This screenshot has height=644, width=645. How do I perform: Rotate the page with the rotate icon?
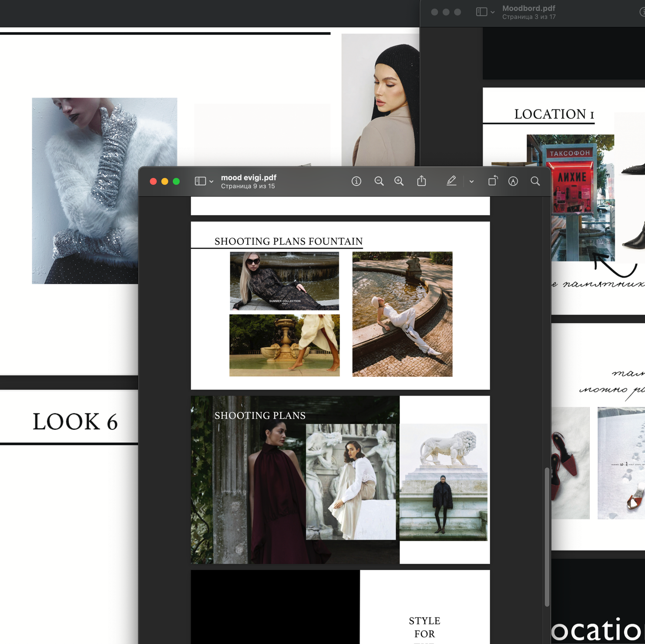point(492,181)
